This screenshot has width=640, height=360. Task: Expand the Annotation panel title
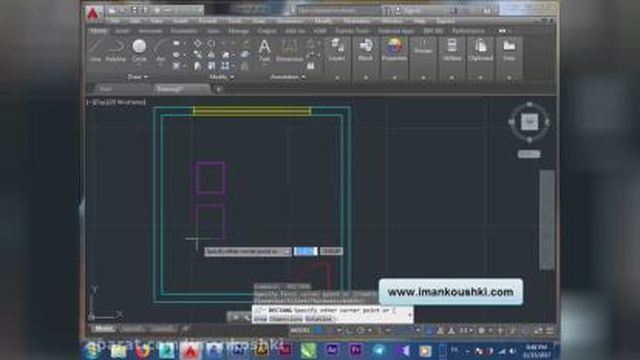pos(288,77)
